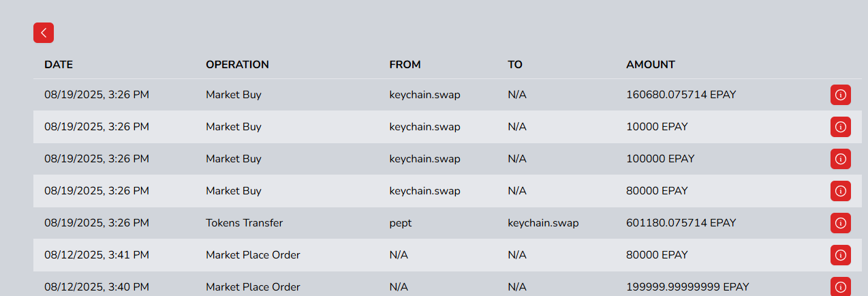Click the FROM column header
This screenshot has width=868, height=296.
pyautogui.click(x=405, y=65)
